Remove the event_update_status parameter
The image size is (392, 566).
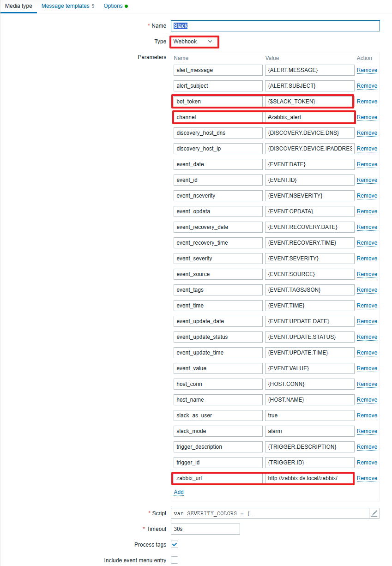[367, 337]
